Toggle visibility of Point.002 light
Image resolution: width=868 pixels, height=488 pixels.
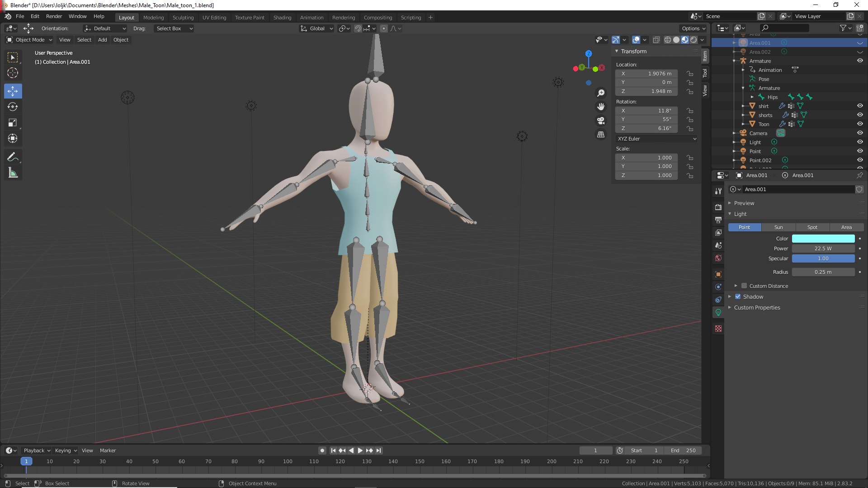(860, 160)
